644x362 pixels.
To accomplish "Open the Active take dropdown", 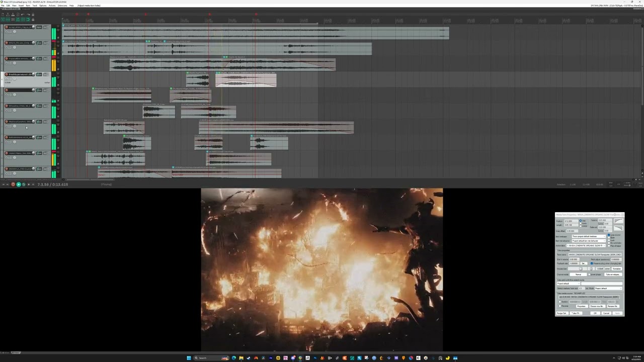I will point(587,246).
